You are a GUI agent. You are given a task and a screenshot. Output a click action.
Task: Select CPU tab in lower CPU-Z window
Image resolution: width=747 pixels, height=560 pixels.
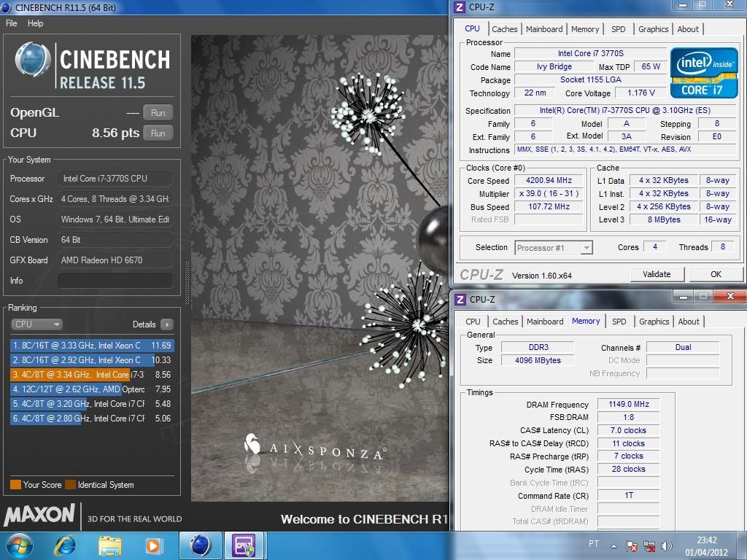[x=473, y=322]
